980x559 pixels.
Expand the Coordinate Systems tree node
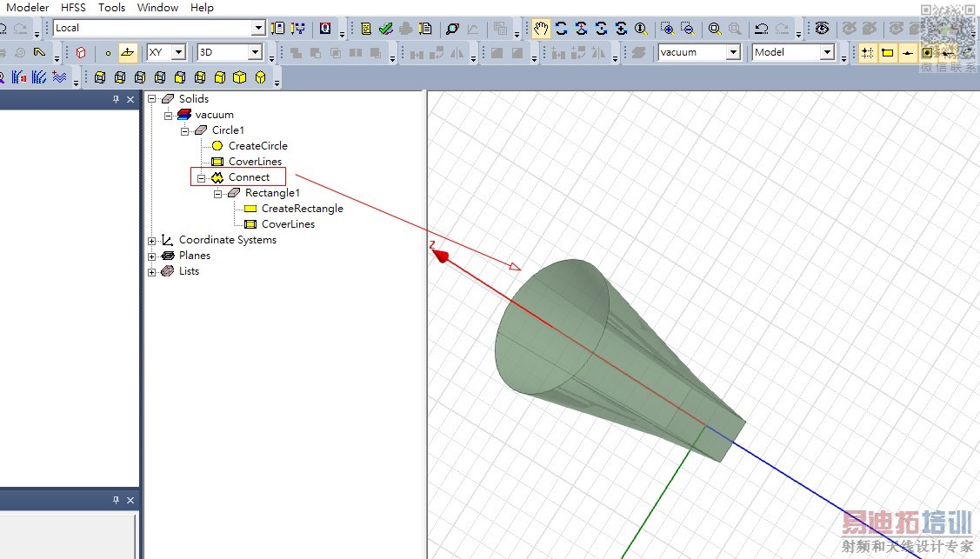pos(152,241)
